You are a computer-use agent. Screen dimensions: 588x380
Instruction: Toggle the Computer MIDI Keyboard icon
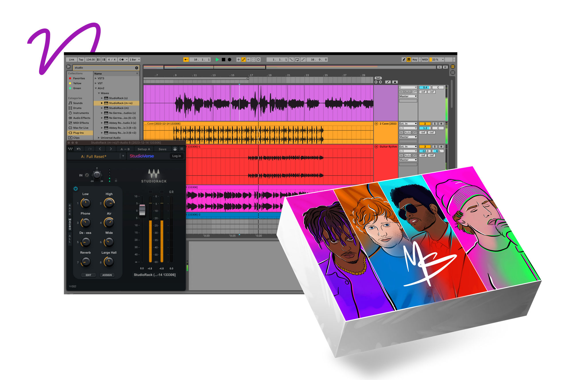(409, 60)
